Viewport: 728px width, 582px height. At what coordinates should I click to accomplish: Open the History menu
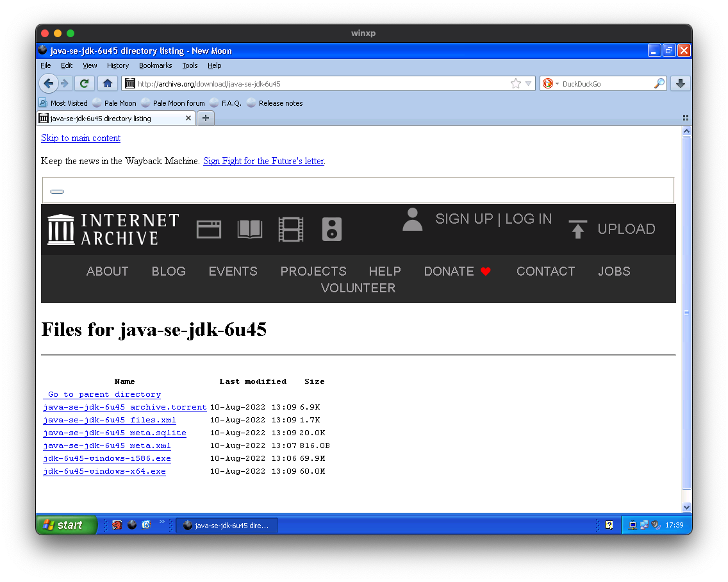pyautogui.click(x=117, y=65)
